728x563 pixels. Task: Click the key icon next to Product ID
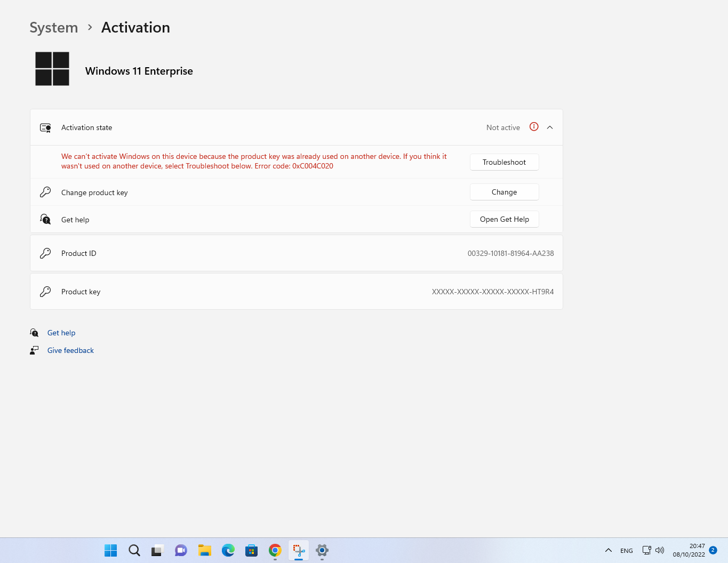45,253
